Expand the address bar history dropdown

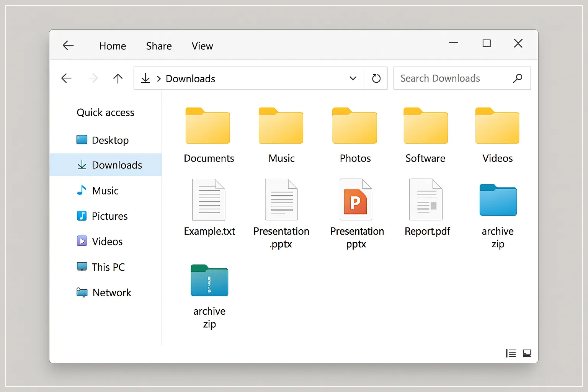pyautogui.click(x=353, y=78)
